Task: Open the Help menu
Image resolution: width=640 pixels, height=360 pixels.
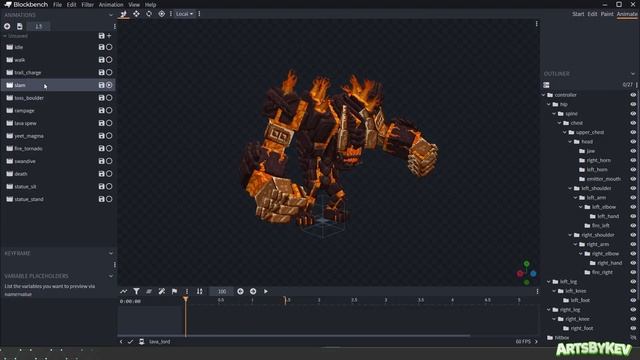Action: [x=151, y=4]
